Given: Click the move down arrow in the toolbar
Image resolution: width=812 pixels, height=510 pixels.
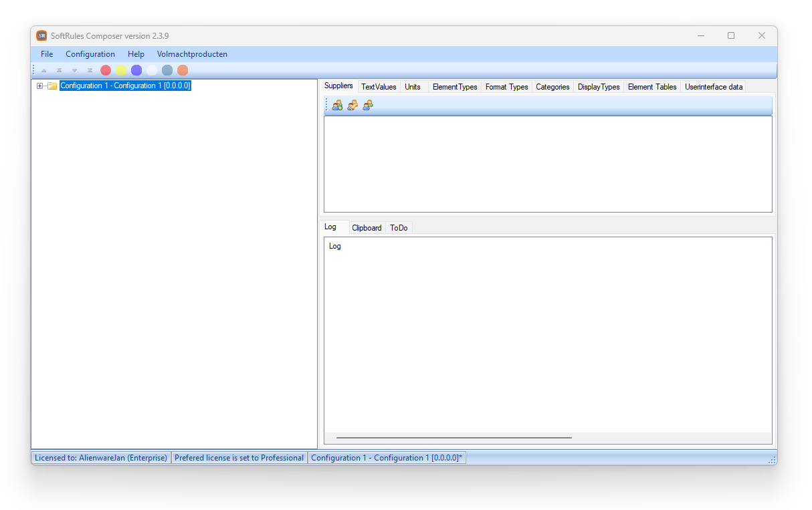Looking at the screenshot, I should (74, 70).
